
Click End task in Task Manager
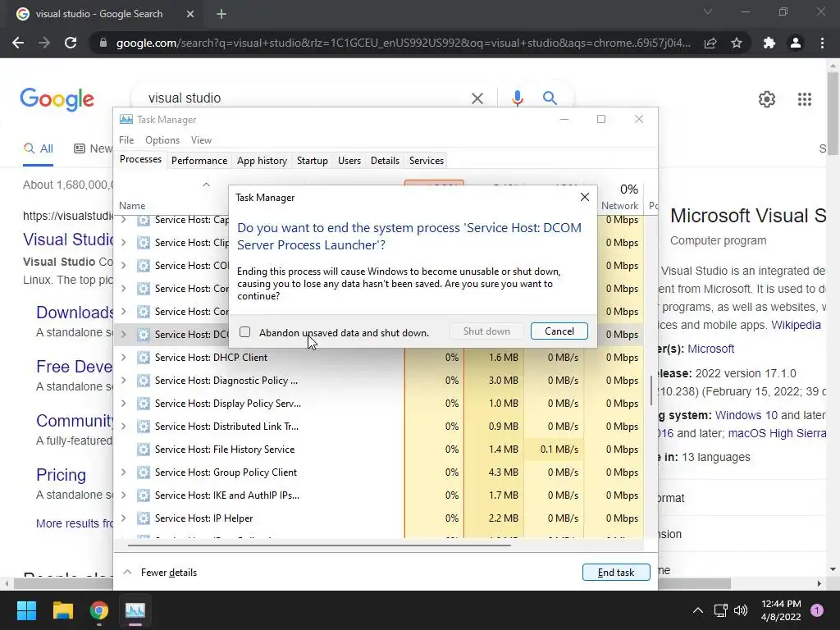[616, 572]
